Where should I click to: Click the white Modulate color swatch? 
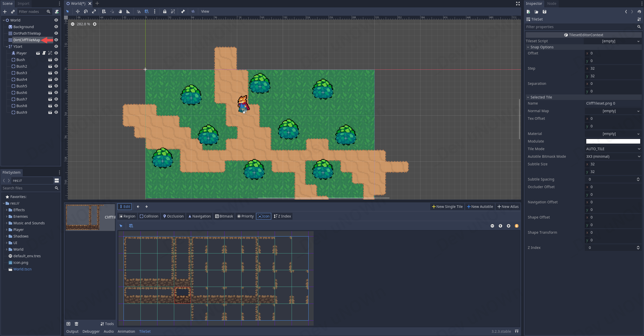pos(613,141)
